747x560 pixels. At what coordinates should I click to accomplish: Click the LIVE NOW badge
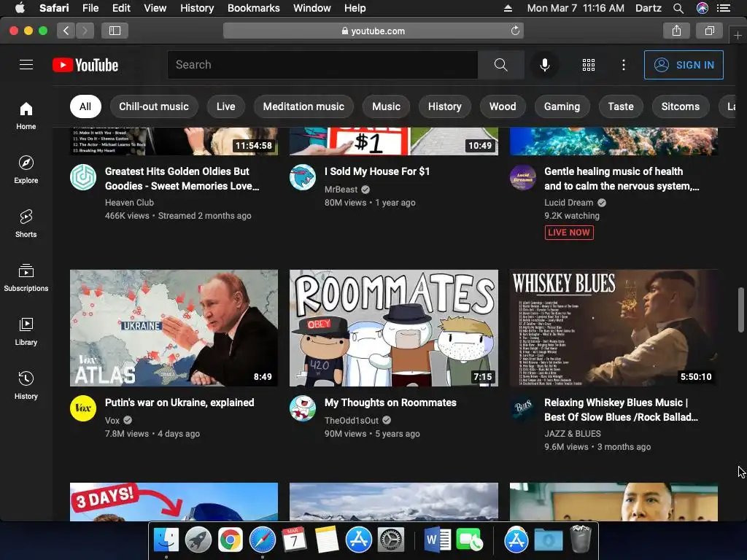(569, 233)
